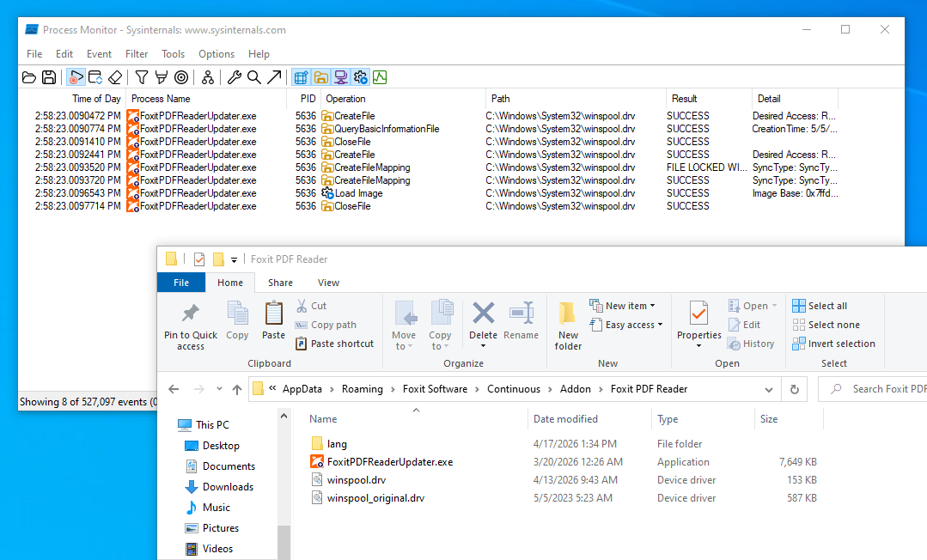Open the Copy to dropdown
This screenshot has width=927, height=560.
[440, 326]
